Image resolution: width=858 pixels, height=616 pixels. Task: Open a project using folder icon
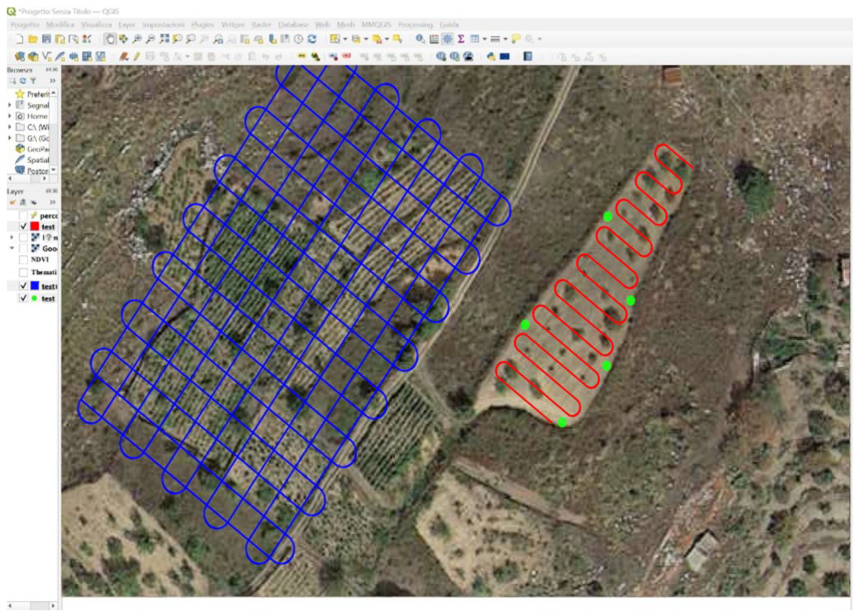[x=33, y=39]
